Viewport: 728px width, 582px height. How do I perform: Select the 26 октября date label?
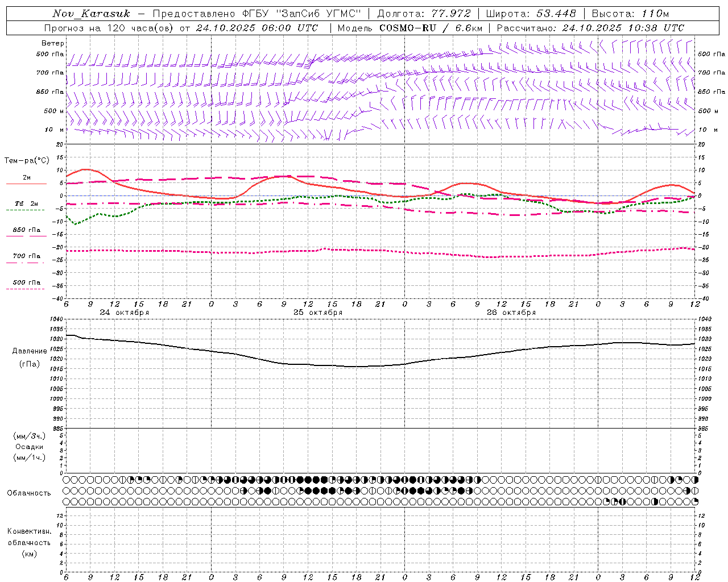(x=511, y=313)
